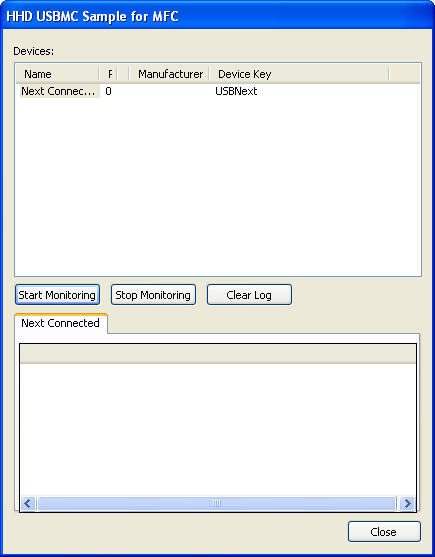Sort by the Manufacturer column header
The image size is (435, 557).
pyautogui.click(x=168, y=74)
